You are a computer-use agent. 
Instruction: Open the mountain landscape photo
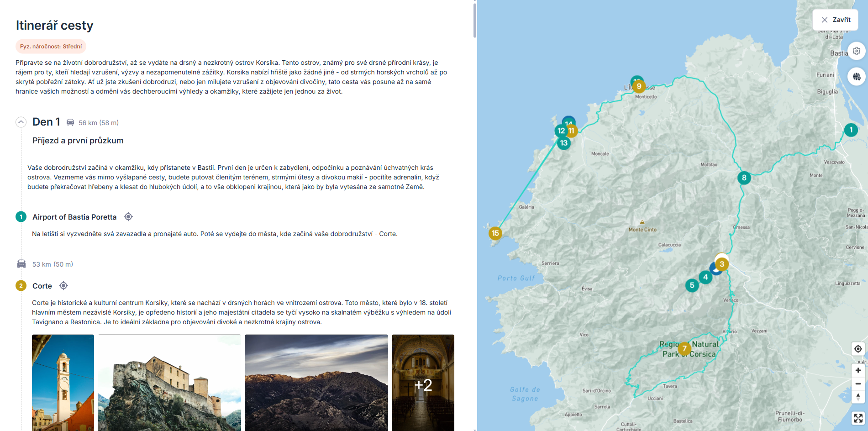point(316,383)
